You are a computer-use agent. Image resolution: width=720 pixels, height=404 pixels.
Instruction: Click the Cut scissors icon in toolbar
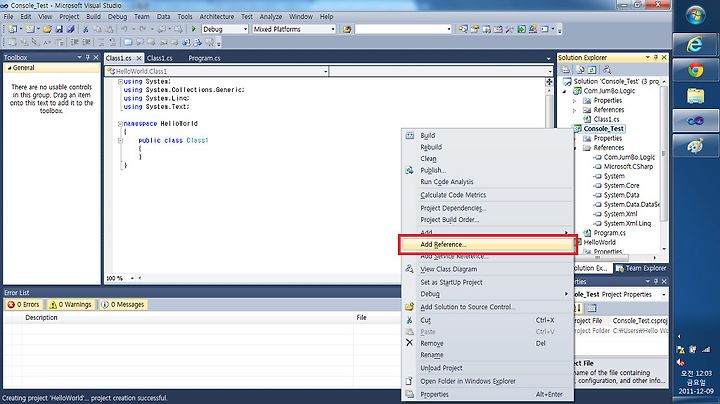click(x=85, y=29)
